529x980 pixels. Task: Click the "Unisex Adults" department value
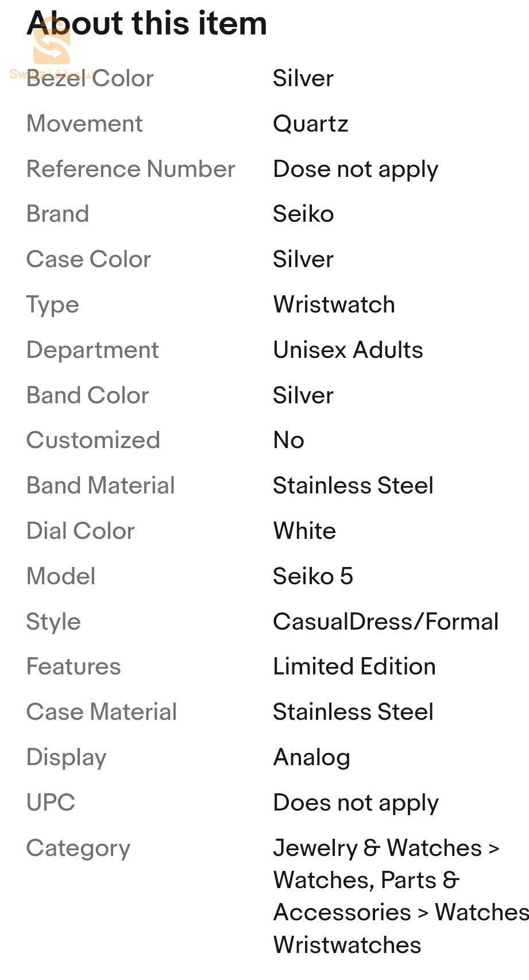pos(348,350)
